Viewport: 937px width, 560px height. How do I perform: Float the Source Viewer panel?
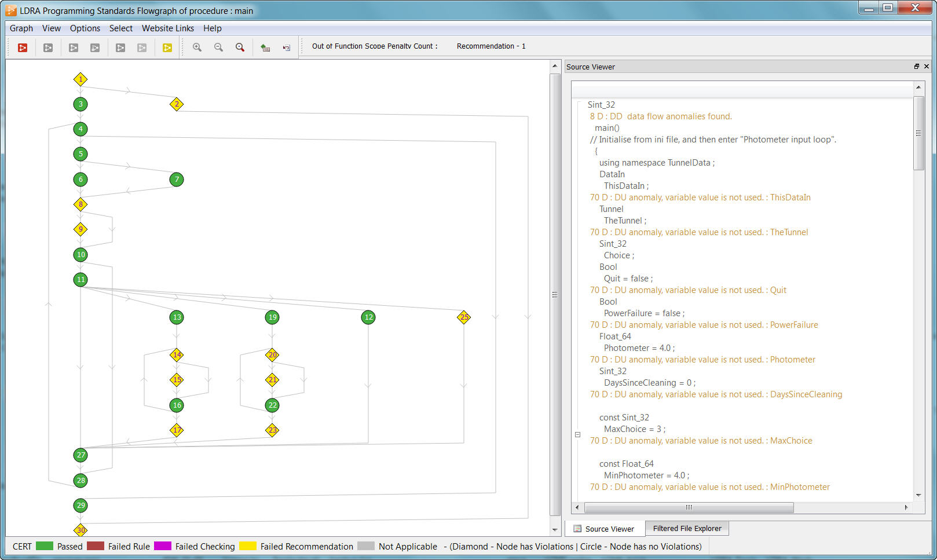click(x=916, y=67)
